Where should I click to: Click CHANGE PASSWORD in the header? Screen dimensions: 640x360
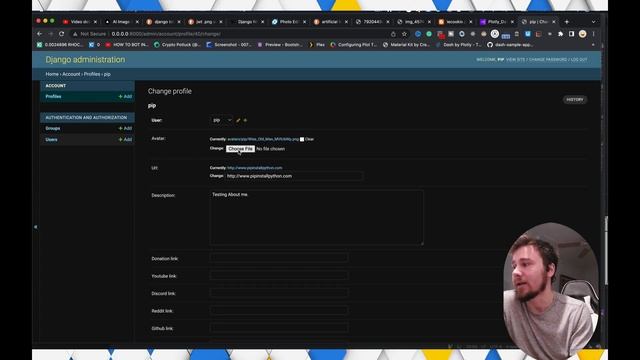[x=548, y=60]
